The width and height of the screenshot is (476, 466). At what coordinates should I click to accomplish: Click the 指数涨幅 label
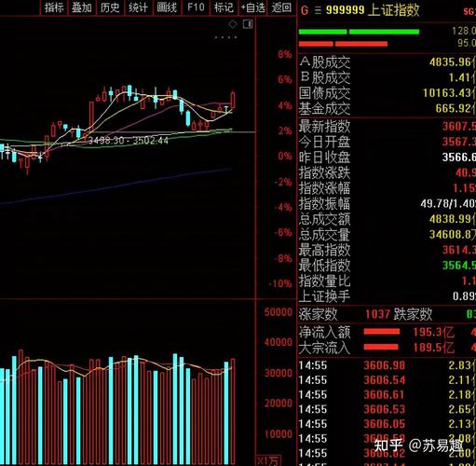tap(324, 188)
